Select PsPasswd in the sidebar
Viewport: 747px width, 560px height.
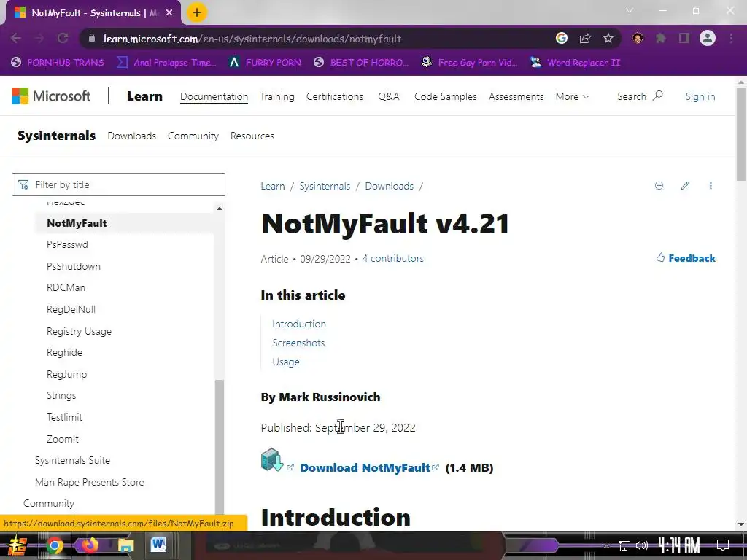pyautogui.click(x=67, y=244)
